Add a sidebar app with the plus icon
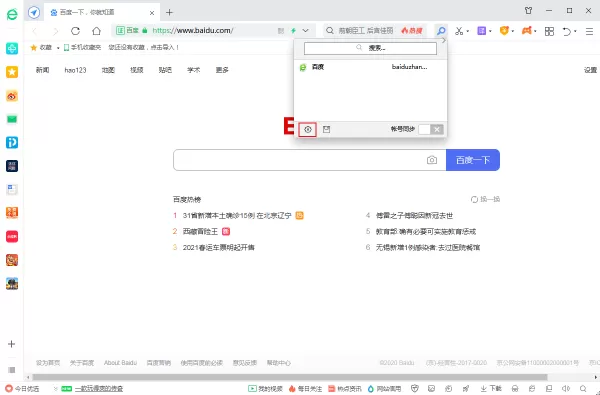The image size is (600, 395). pyautogui.click(x=11, y=344)
